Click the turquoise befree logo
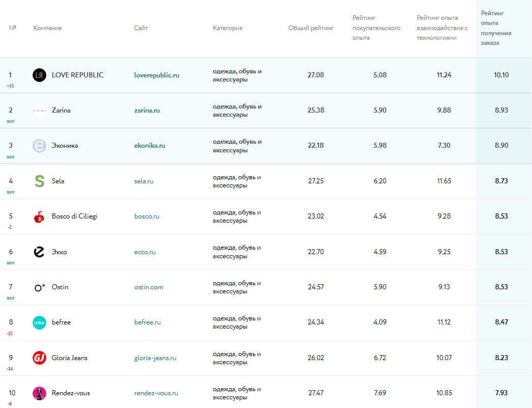 click(x=39, y=322)
